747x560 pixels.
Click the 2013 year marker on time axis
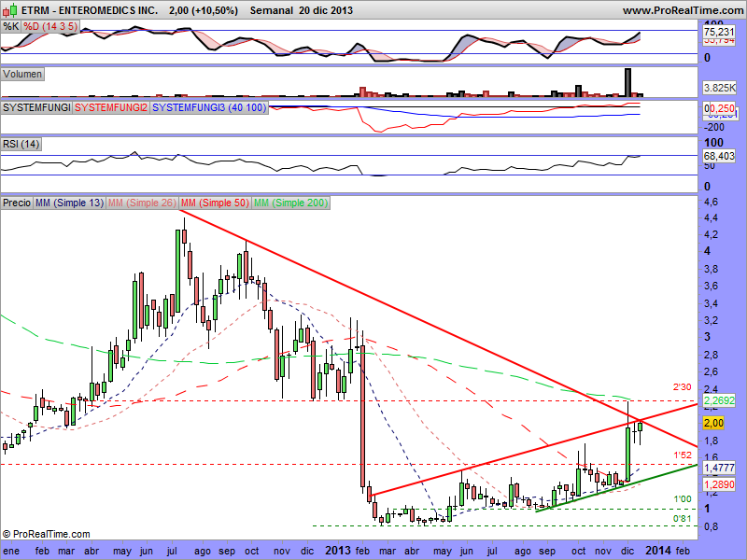[x=338, y=551]
